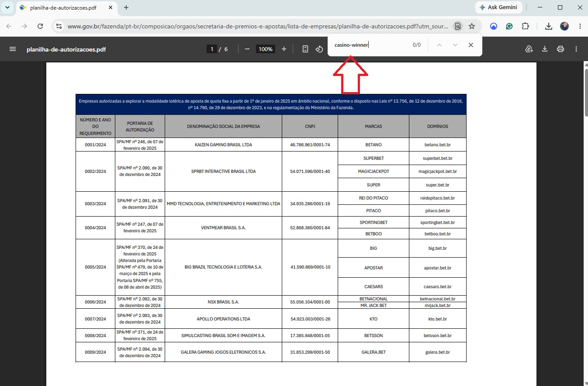Go to previous find result
This screenshot has height=386, width=588.
coord(439,45)
